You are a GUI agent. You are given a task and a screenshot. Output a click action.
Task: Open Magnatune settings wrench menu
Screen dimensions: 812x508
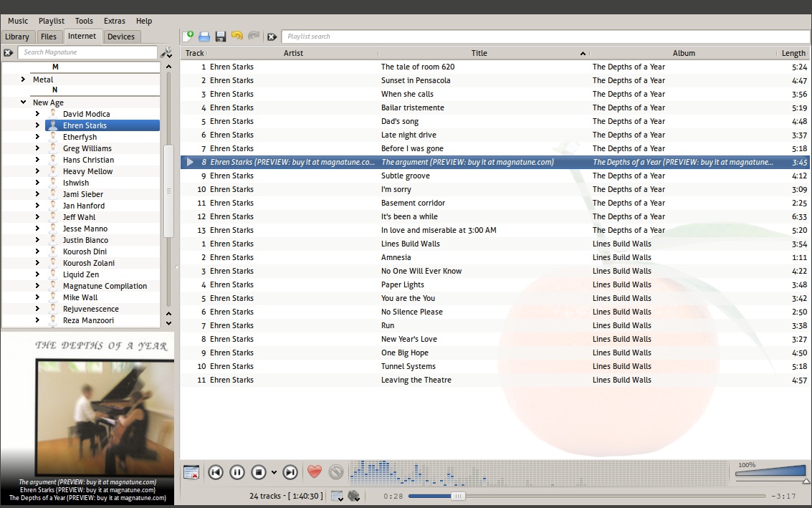point(166,52)
